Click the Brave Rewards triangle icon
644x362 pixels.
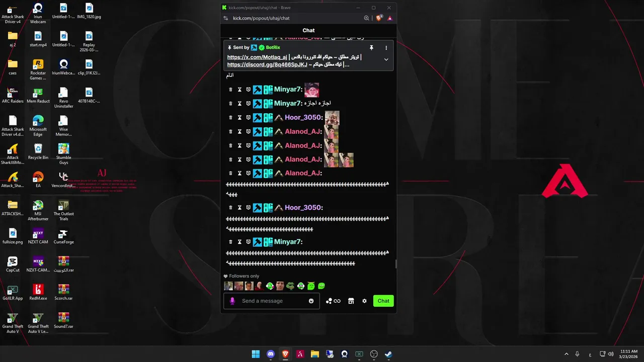(389, 18)
